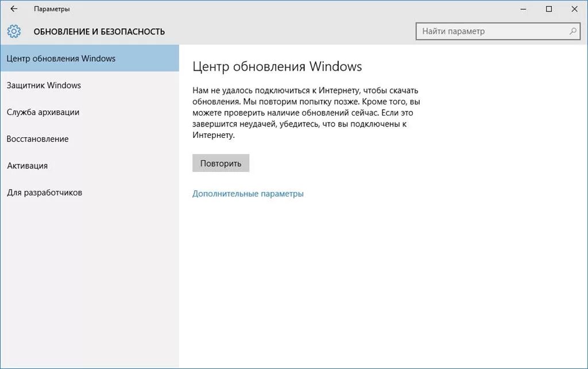The width and height of the screenshot is (588, 369).
Task: Open 'Защитник Windows' section
Action: point(90,85)
